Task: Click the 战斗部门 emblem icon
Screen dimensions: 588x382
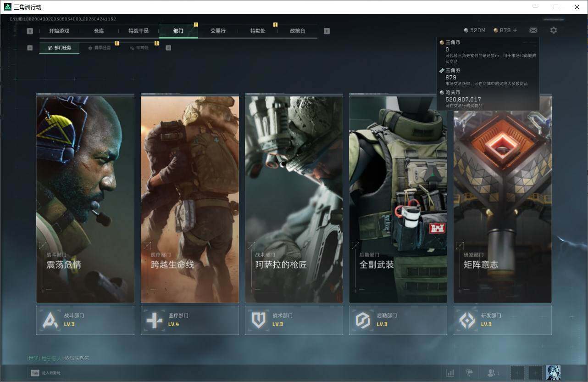Action: tap(50, 320)
